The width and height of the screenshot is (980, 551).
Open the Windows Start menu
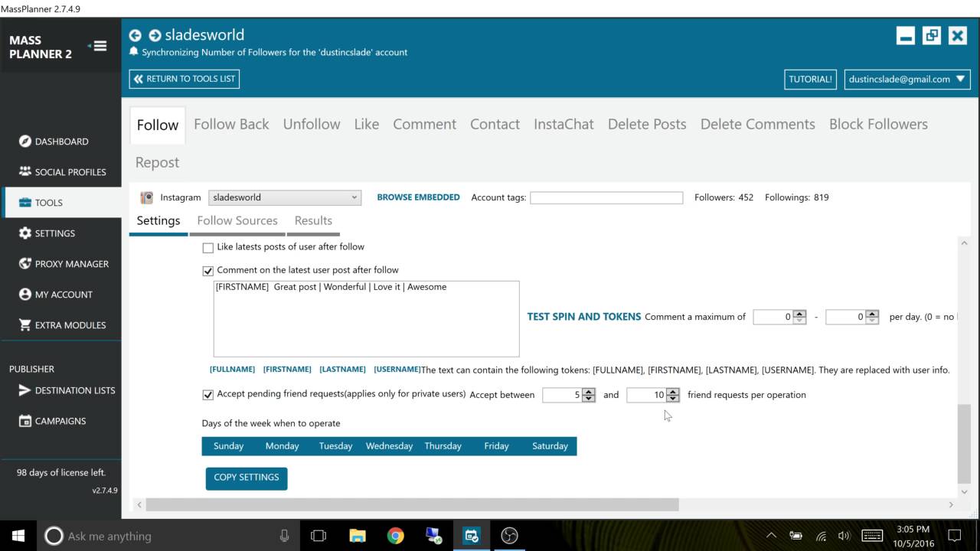(x=18, y=536)
